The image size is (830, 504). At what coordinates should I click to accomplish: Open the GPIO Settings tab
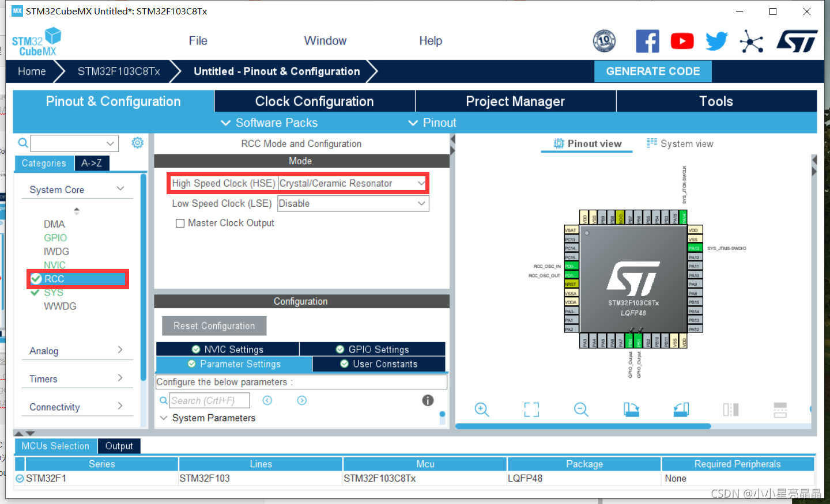tap(372, 349)
